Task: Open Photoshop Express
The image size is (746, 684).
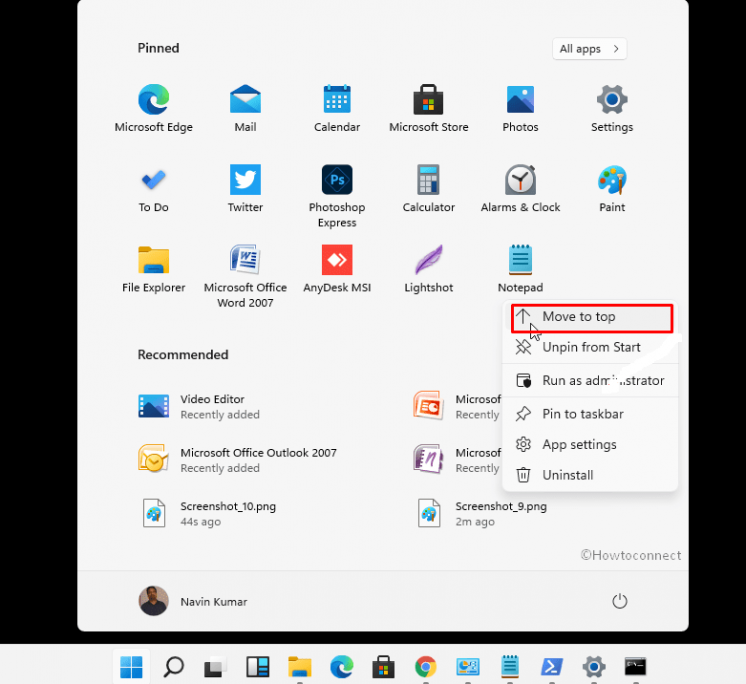Action: coord(337,196)
